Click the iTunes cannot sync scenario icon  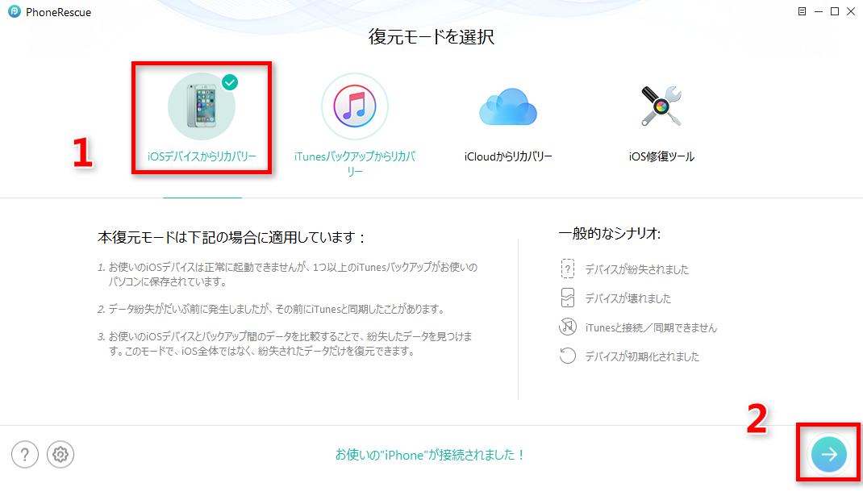click(568, 327)
